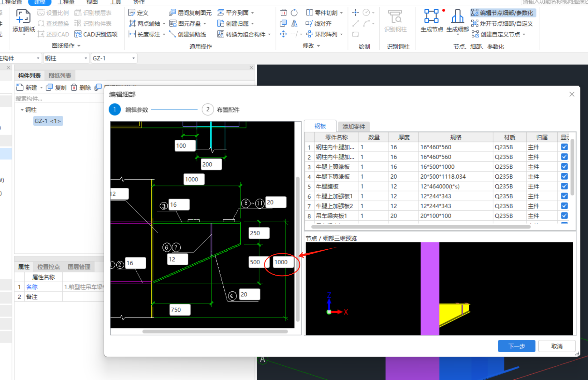This screenshot has width=588, height=380.
Task: Open 图元存盘 tool
Action: coord(186,24)
